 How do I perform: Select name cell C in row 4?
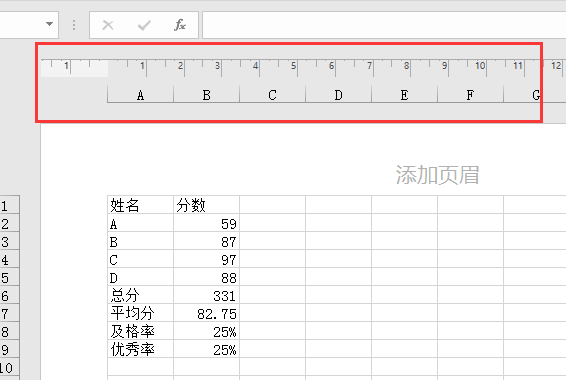pyautogui.click(x=140, y=259)
